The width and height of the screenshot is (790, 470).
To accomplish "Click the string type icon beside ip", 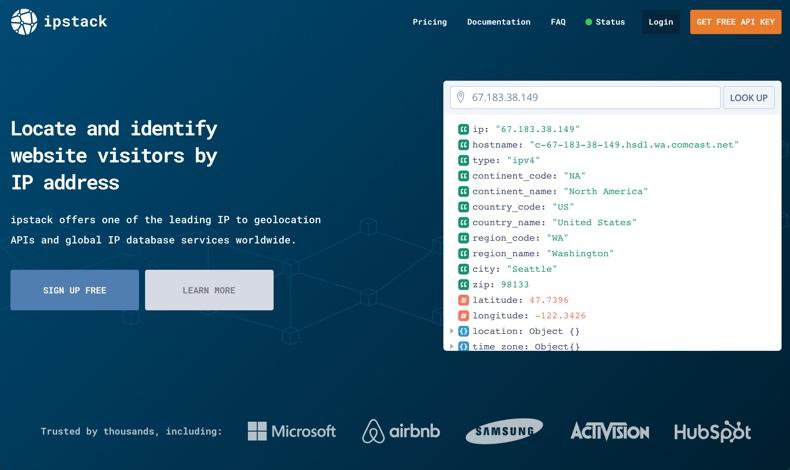I will coord(463,129).
